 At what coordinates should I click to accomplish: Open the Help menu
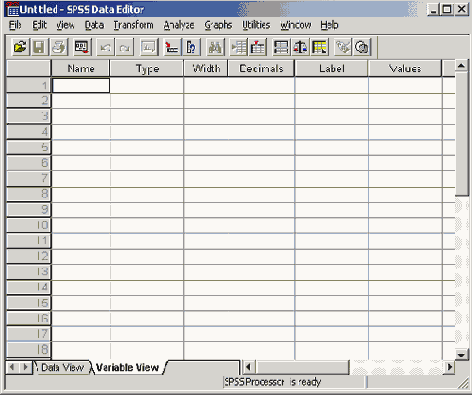(x=329, y=25)
